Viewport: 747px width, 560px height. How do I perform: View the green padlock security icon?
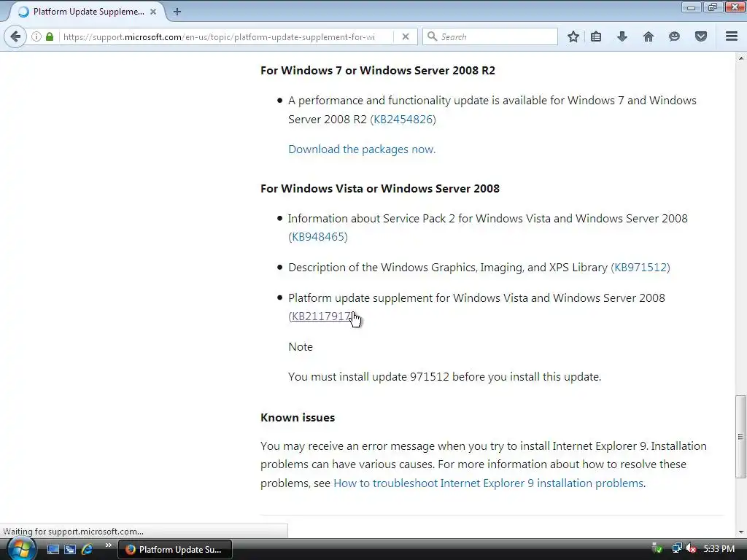(x=50, y=36)
